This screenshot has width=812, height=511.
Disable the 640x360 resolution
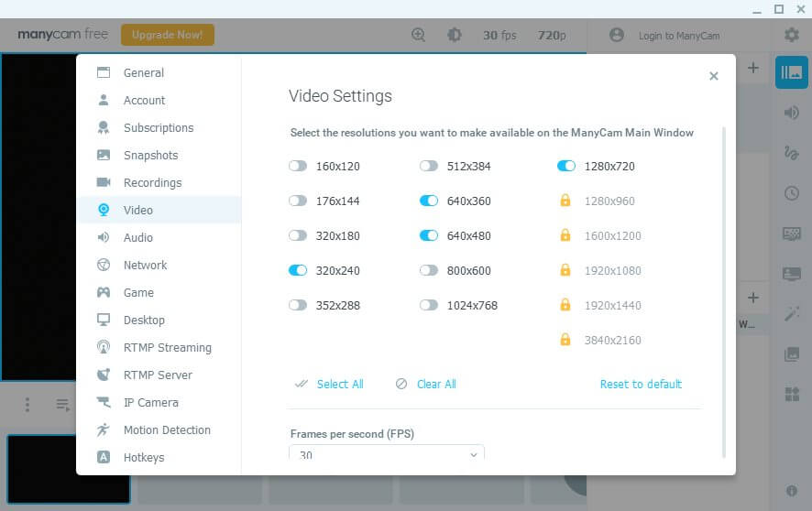pos(429,201)
